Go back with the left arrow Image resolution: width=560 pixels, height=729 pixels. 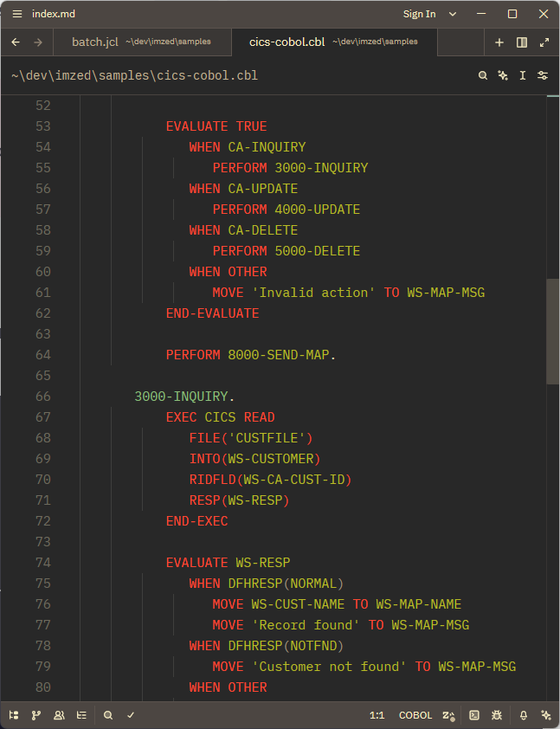[x=16, y=42]
